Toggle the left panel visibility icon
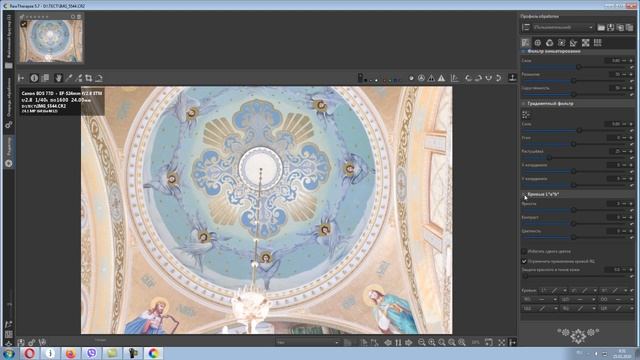 tap(21, 78)
